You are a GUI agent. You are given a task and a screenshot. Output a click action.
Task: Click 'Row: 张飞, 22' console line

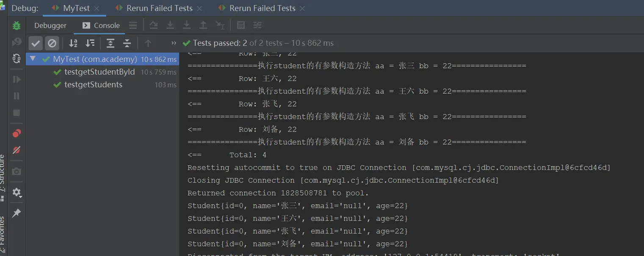242,104
